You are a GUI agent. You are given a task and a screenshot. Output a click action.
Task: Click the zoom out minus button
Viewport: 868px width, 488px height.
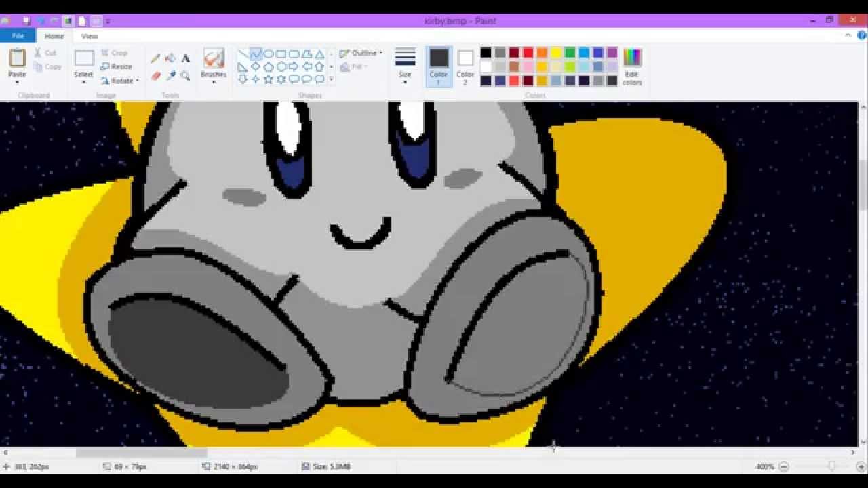(x=784, y=466)
